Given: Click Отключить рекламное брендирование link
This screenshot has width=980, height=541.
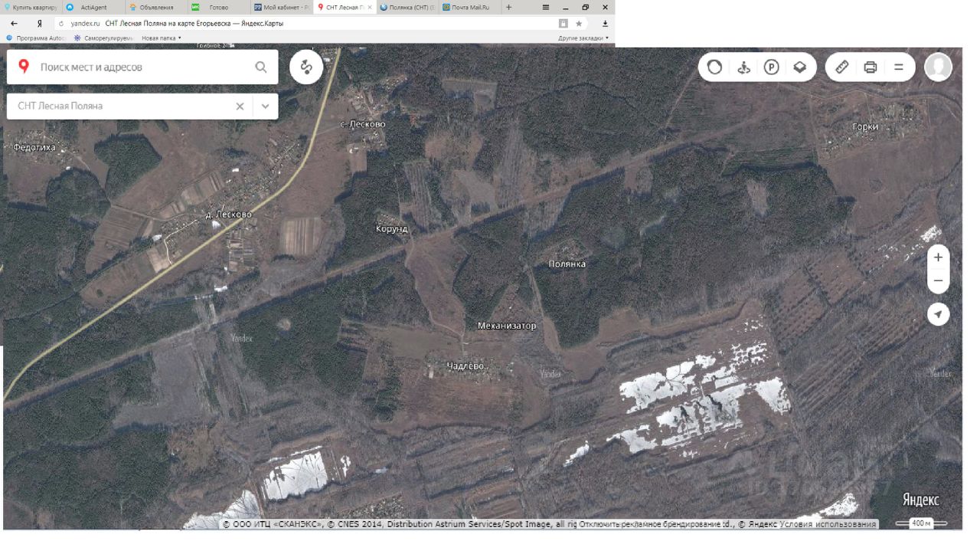Looking at the screenshot, I should tap(650, 524).
